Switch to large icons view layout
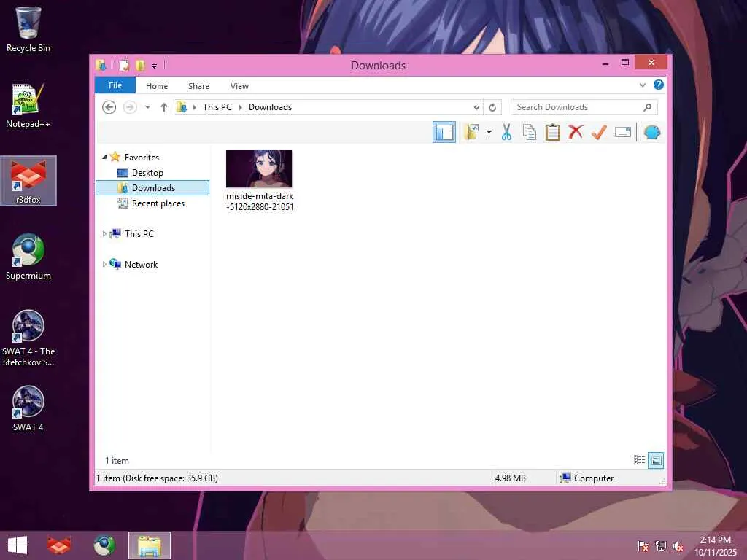This screenshot has width=747, height=560. [656, 460]
